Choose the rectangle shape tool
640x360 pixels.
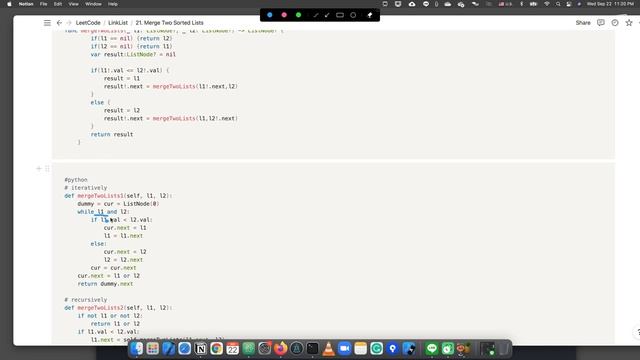340,15
